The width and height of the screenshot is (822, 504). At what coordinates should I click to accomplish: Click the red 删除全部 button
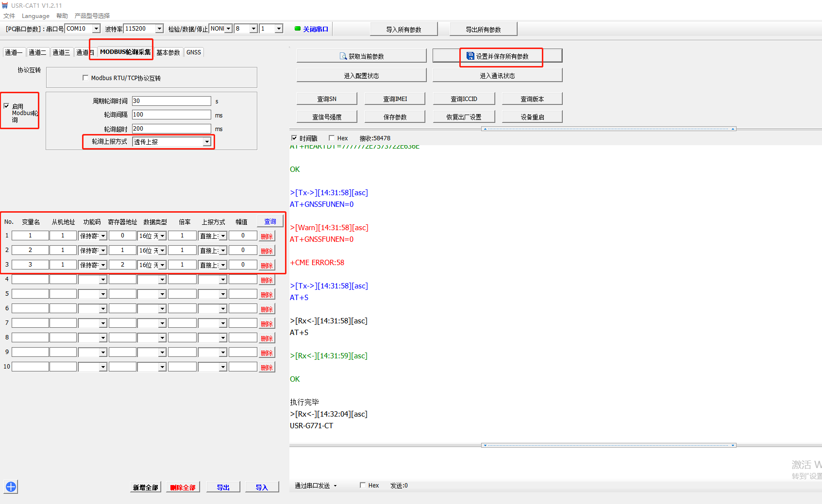pos(183,487)
